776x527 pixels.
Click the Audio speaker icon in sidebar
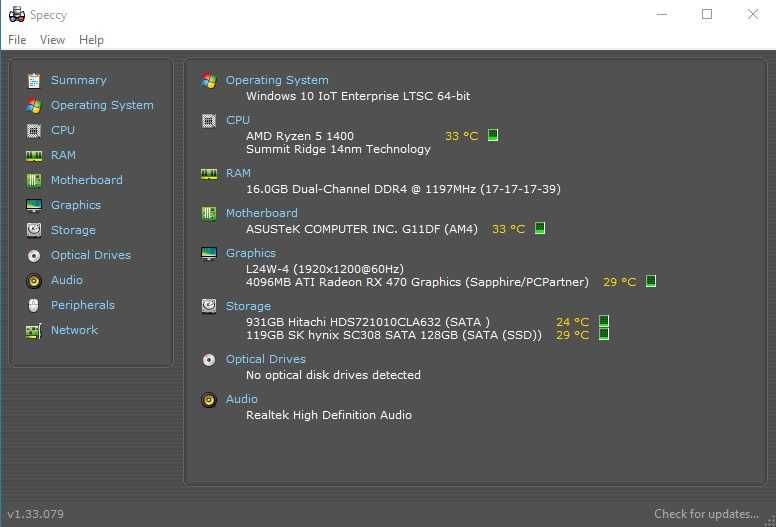(34, 281)
